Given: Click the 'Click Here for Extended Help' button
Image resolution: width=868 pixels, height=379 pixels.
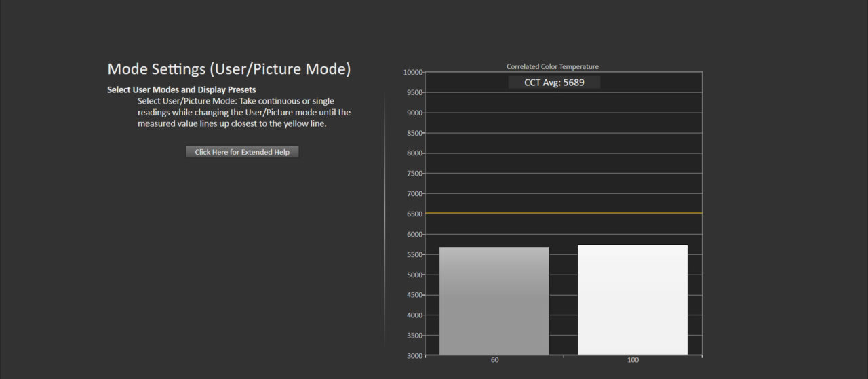Looking at the screenshot, I should (x=242, y=152).
